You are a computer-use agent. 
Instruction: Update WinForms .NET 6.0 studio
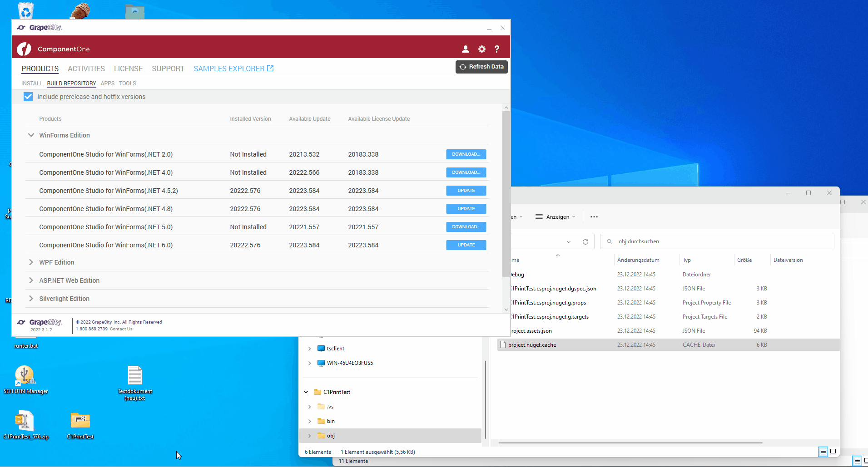(466, 245)
